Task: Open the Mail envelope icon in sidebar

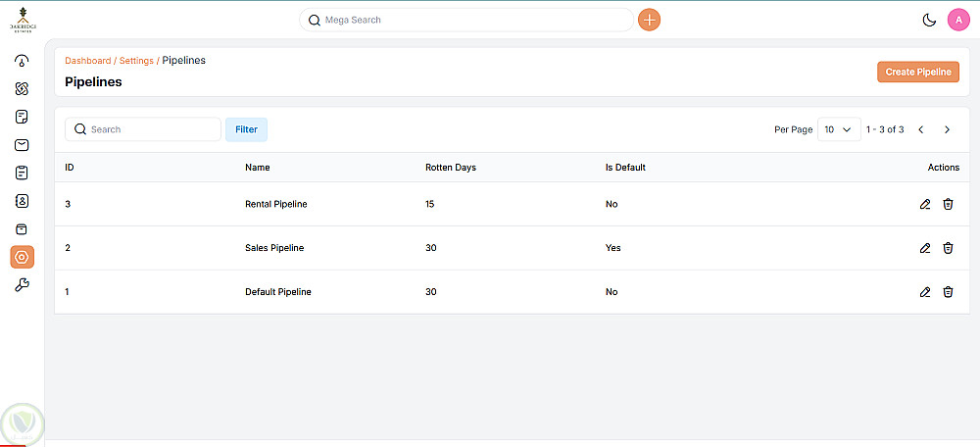Action: coord(22,145)
